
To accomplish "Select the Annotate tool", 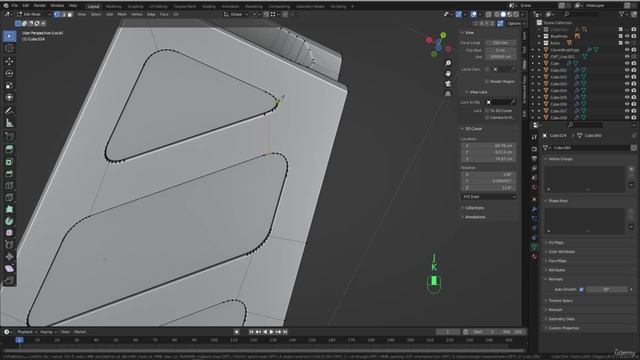I will (9, 111).
